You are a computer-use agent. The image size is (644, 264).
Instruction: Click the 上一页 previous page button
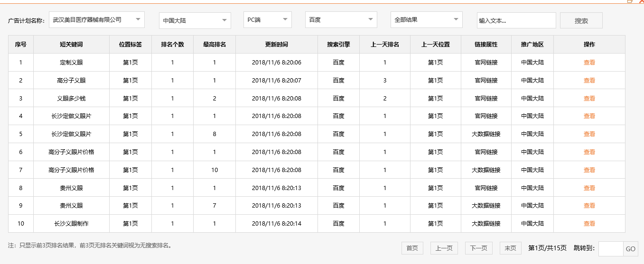pyautogui.click(x=444, y=248)
